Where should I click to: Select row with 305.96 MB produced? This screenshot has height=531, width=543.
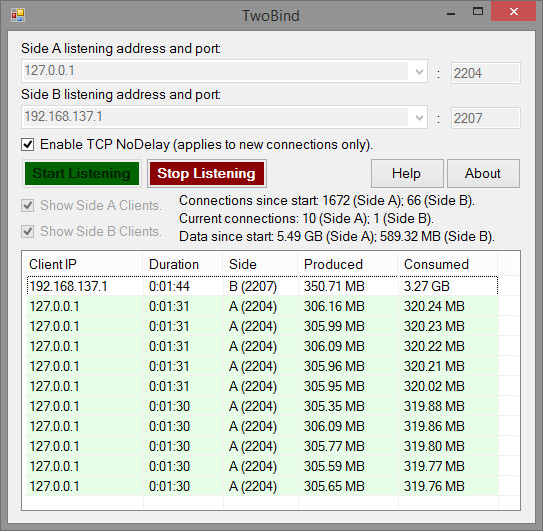pyautogui.click(x=262, y=366)
